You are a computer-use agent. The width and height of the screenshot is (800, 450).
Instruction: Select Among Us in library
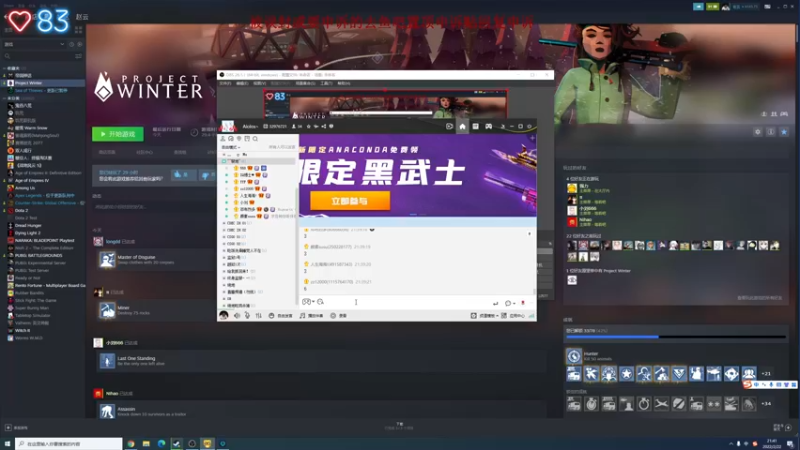pos(24,188)
